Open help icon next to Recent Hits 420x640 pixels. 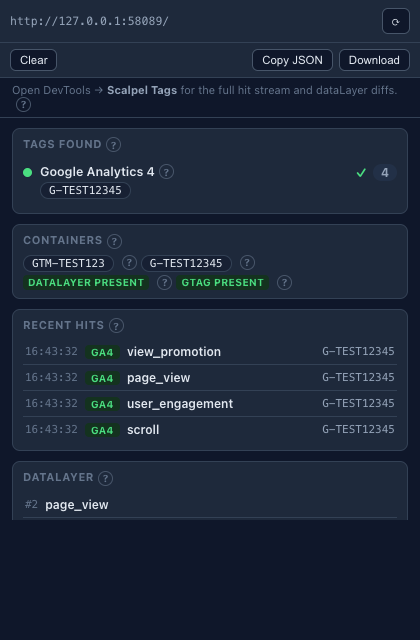pos(116,326)
